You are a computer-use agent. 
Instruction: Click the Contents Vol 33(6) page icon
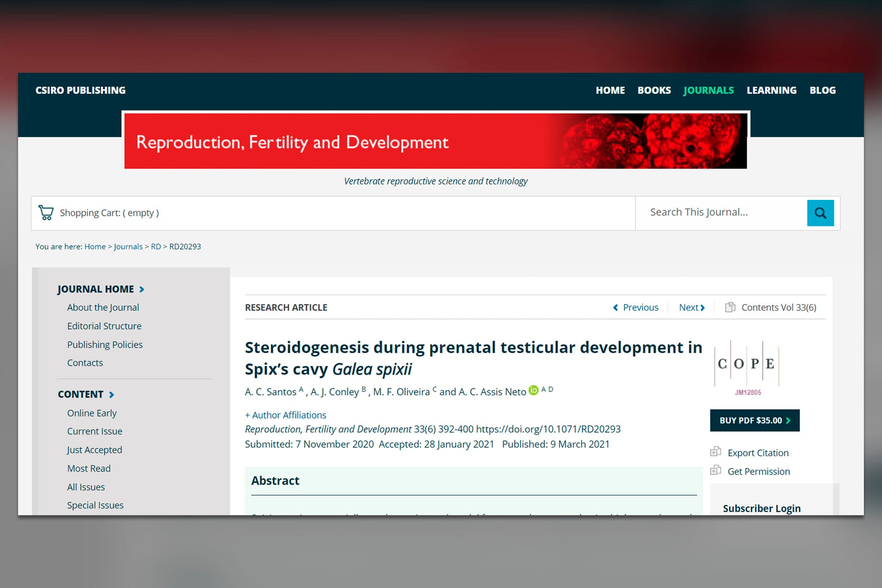[730, 307]
